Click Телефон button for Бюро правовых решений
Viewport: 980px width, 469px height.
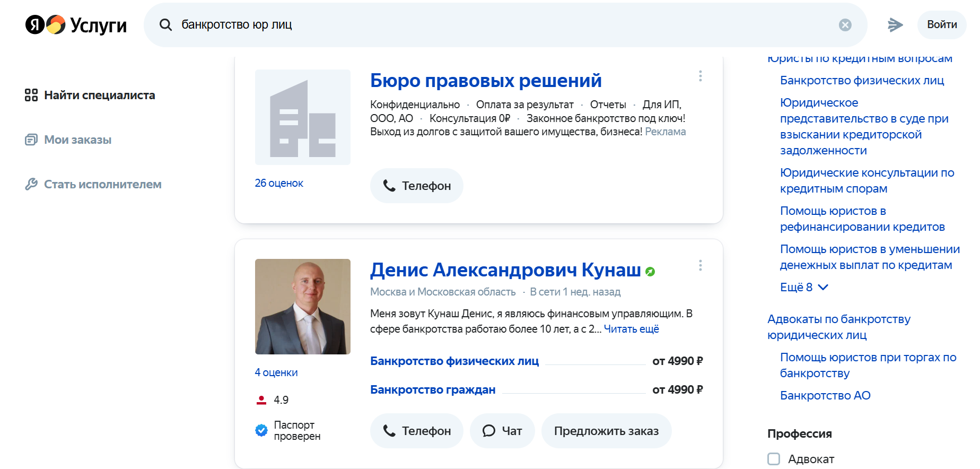(x=416, y=186)
